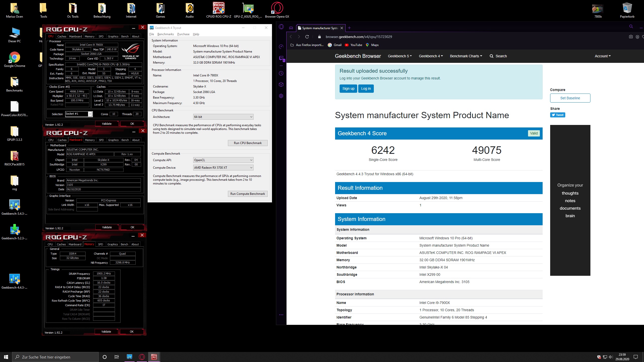This screenshot has width=644, height=362.
Task: Open a new tab in Opera GX
Action: click(x=349, y=28)
